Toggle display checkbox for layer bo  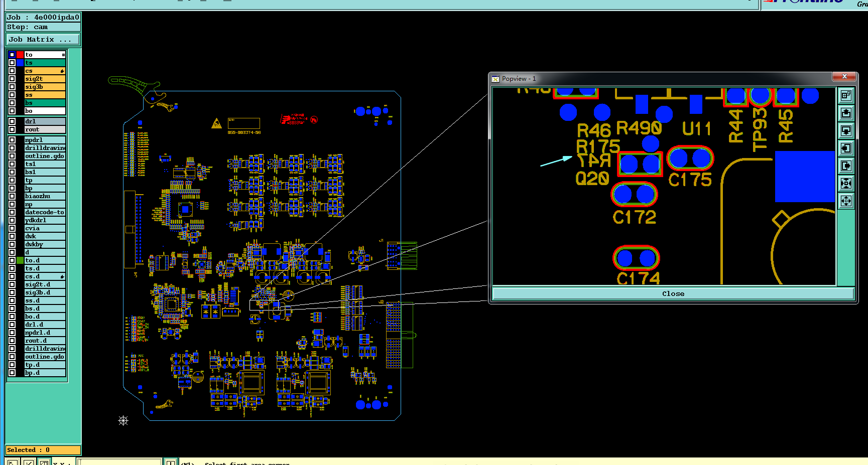pos(12,111)
